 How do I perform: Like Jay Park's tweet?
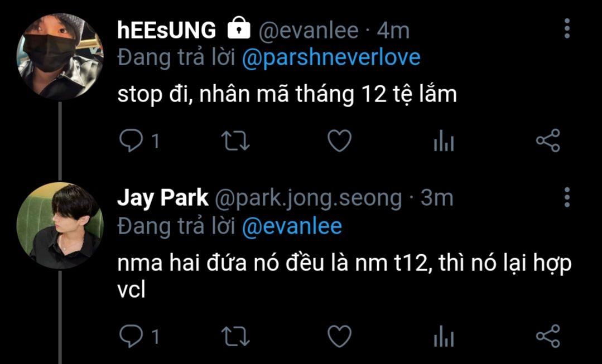coord(339,336)
